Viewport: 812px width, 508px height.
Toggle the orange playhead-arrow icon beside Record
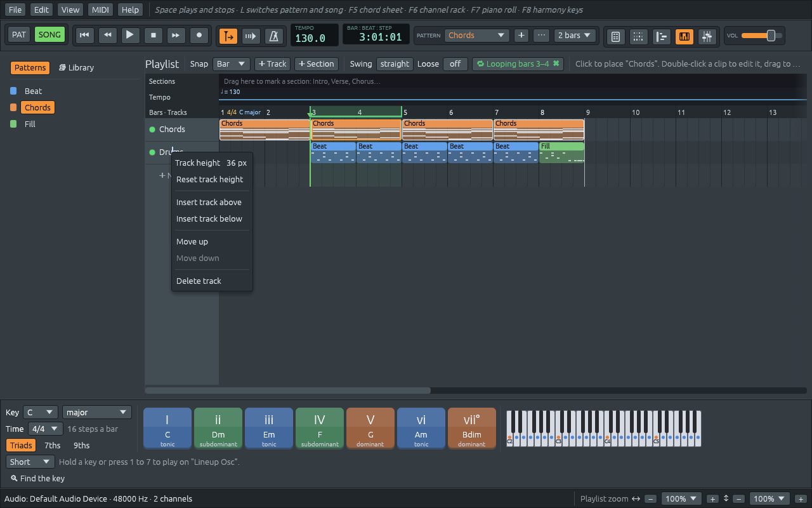pyautogui.click(x=228, y=36)
